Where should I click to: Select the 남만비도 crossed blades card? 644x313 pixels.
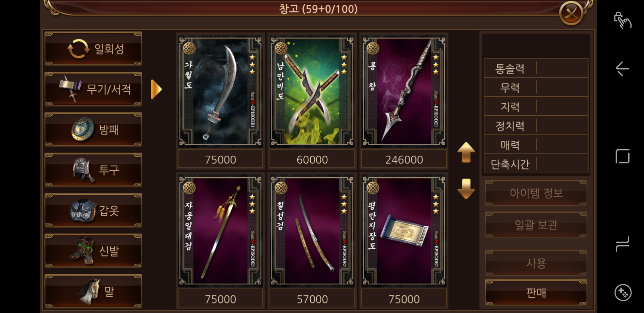312,91
